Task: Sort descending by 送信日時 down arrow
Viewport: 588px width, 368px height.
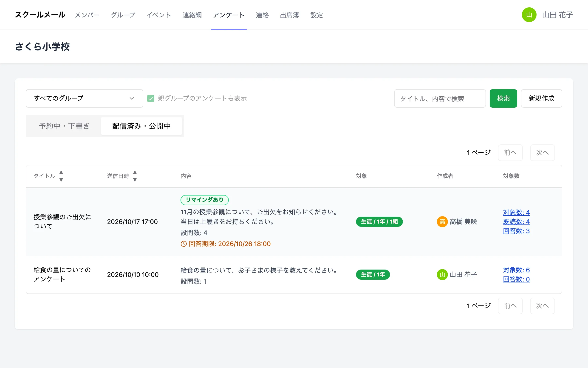Action: coord(135,180)
